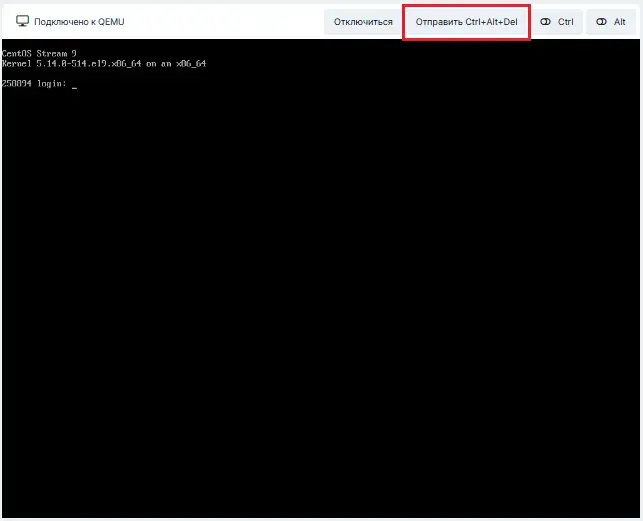Screen dimensions: 643x521
Task: Click the monitor icon near Подключено к QEMU
Action: coord(23,21)
